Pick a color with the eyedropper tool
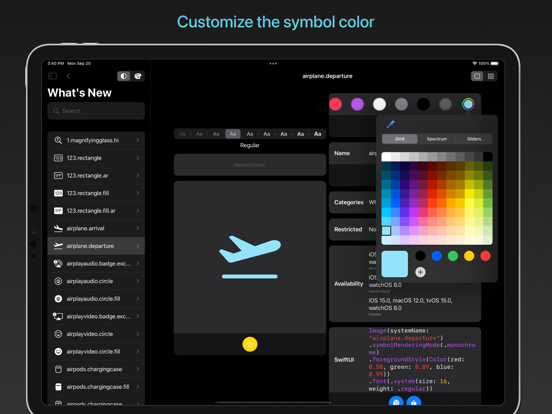 (x=390, y=124)
